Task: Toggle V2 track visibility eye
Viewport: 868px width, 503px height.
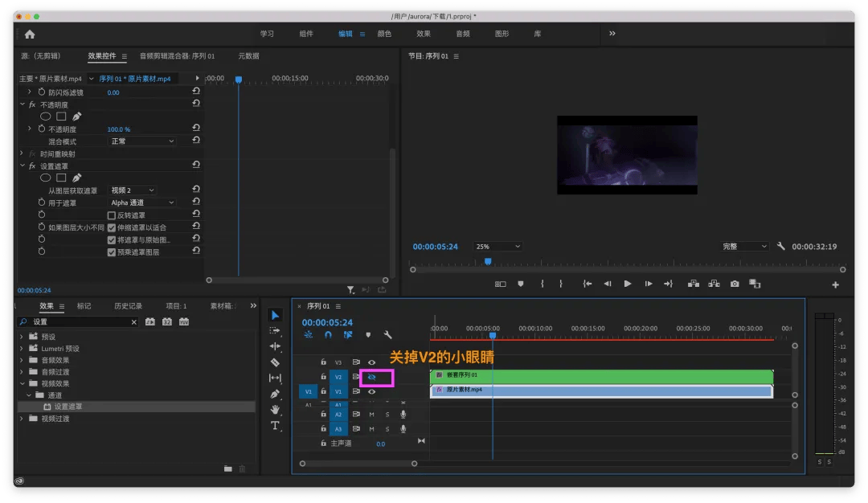Action: click(x=372, y=378)
